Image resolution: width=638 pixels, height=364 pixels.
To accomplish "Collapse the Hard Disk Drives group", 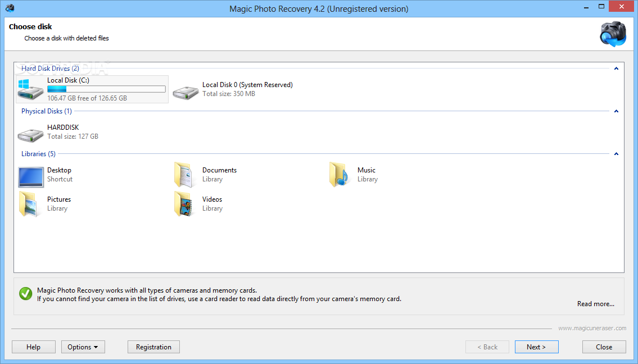I will point(616,69).
